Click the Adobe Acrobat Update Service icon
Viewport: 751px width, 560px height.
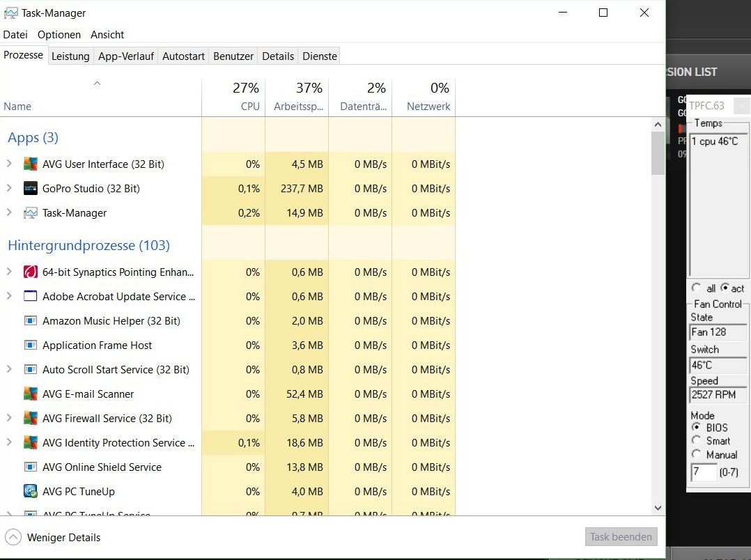tap(30, 297)
